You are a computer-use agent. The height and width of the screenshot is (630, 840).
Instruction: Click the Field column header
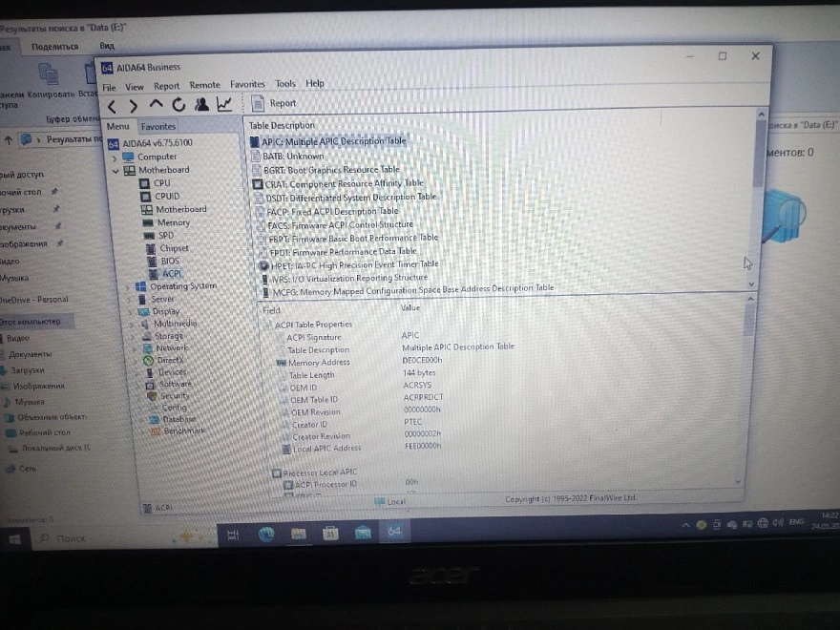(x=272, y=310)
